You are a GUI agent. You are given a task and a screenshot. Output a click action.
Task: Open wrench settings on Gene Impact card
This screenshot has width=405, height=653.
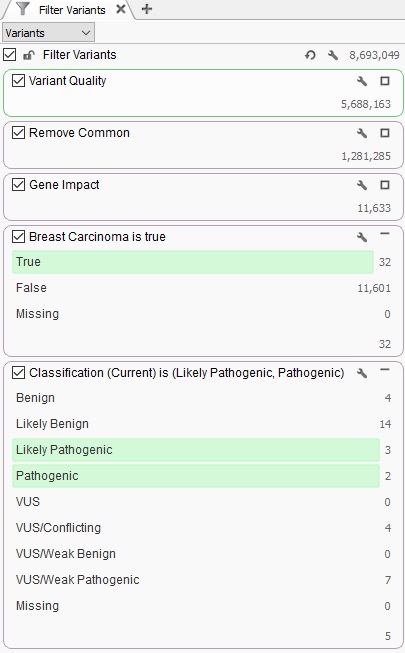coord(362,185)
